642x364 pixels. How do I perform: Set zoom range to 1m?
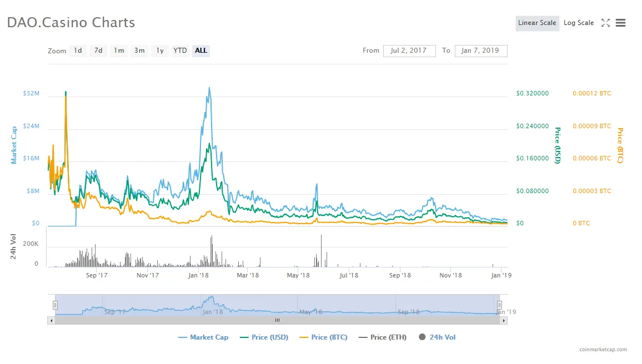(119, 50)
